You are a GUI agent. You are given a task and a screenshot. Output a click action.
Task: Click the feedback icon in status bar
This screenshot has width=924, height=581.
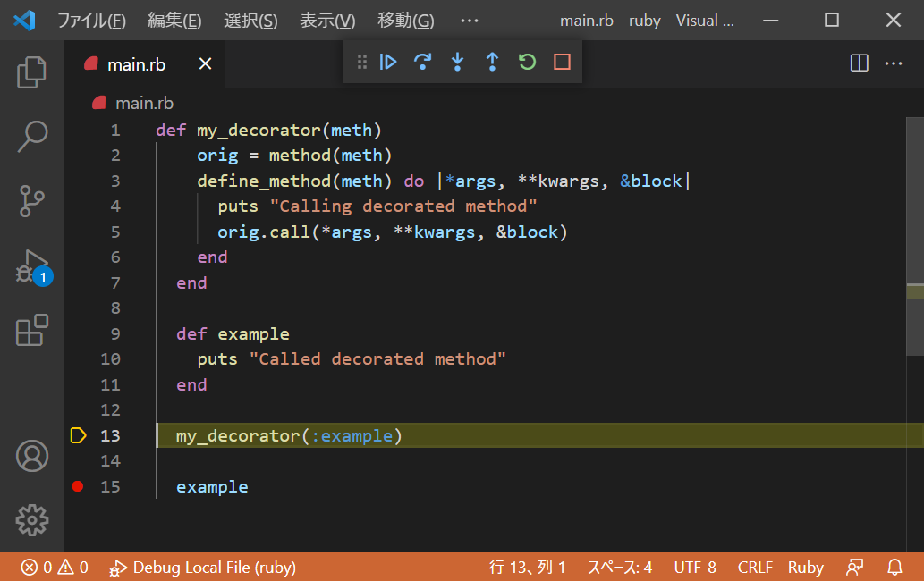pyautogui.click(x=855, y=568)
